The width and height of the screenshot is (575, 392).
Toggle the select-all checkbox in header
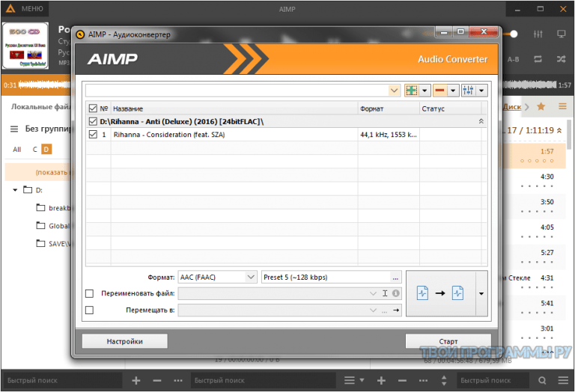[x=93, y=108]
